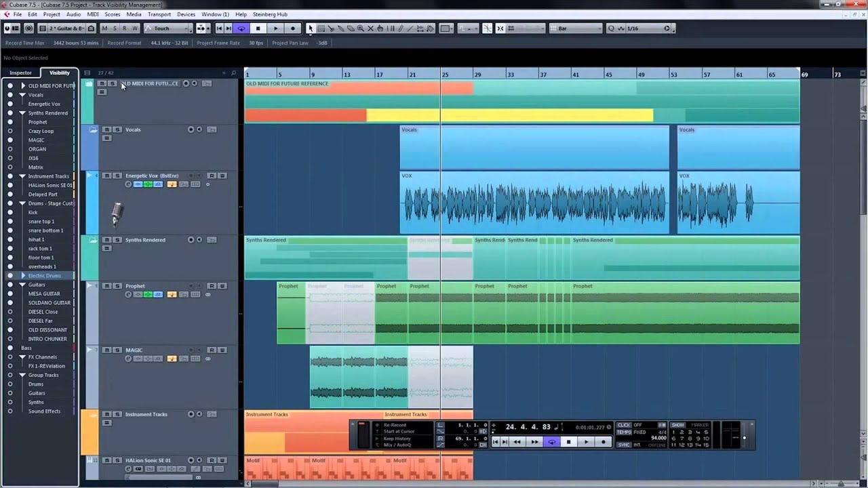Toggle CLICK metronome in transport panel
Image resolution: width=868 pixels, height=488 pixels.
pyautogui.click(x=623, y=425)
